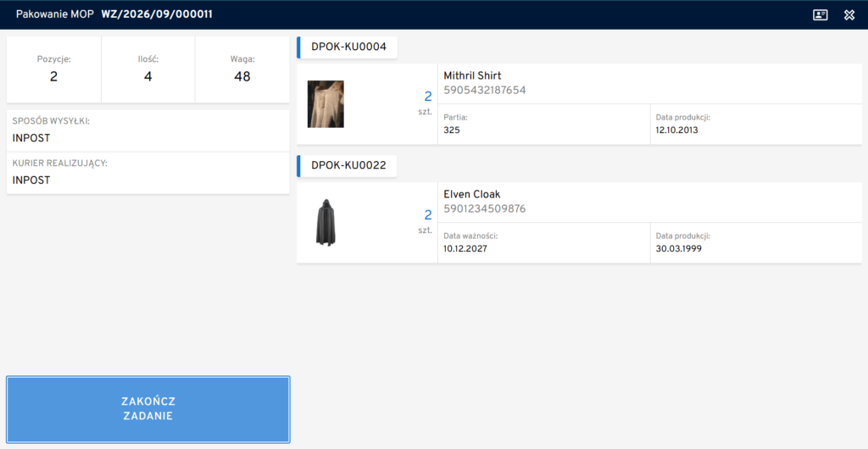Select the Mithril Shirt quantity 2 szt.
868x449 pixels.
coord(426,103)
